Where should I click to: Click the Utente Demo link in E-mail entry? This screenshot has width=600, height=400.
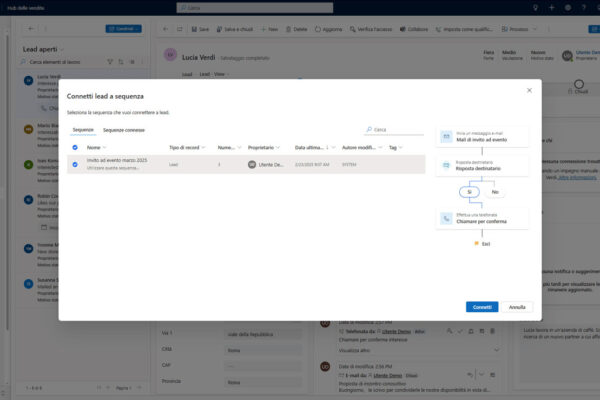coord(388,376)
